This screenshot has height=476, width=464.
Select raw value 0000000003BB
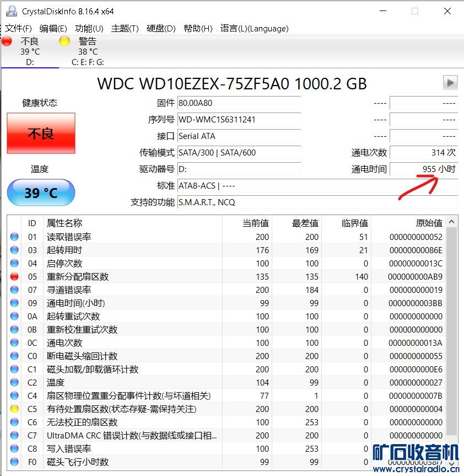(x=415, y=303)
